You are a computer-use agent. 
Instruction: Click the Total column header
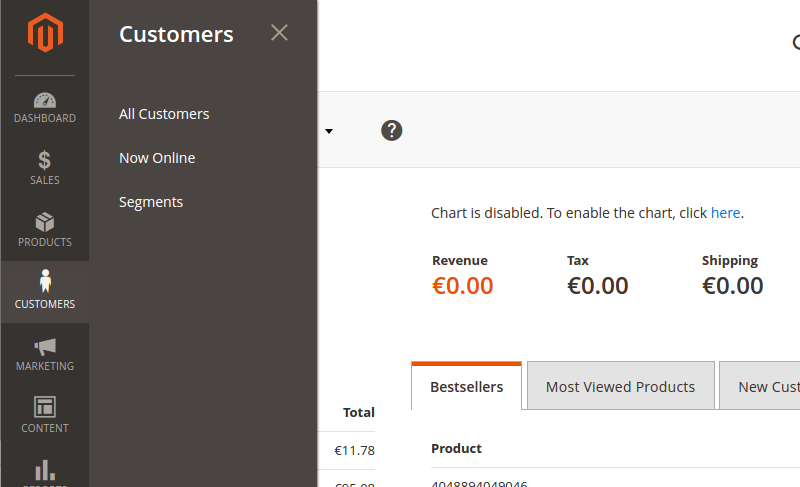358,412
